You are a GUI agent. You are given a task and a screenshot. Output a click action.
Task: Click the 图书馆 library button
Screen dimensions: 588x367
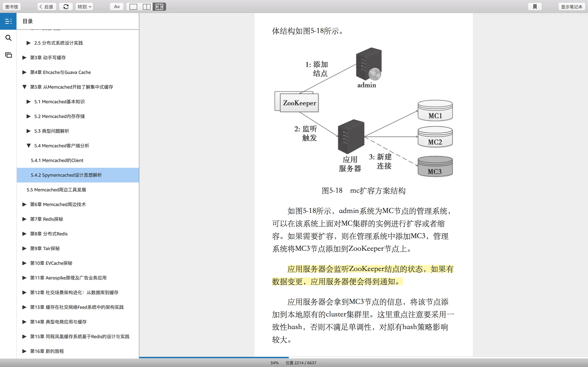point(12,7)
